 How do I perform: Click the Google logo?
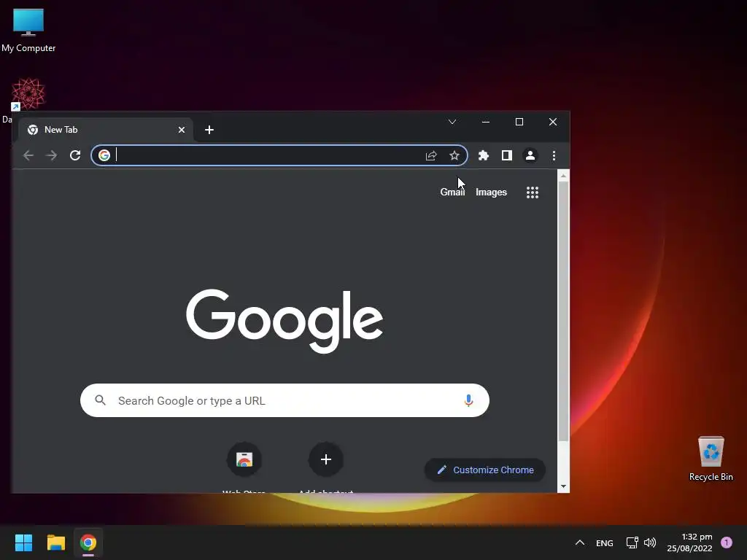coord(285,321)
